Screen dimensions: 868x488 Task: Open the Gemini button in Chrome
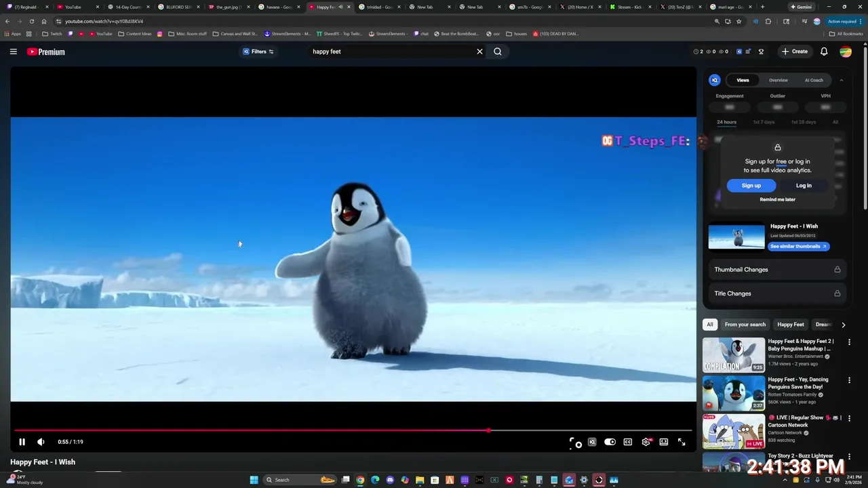[801, 7]
